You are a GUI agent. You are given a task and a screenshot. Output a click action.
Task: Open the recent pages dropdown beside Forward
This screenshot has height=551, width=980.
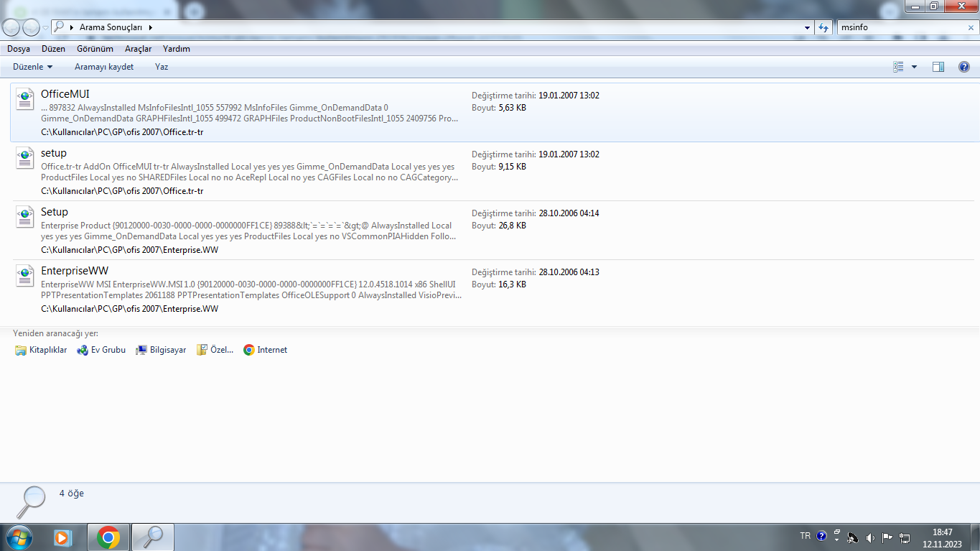click(x=46, y=27)
